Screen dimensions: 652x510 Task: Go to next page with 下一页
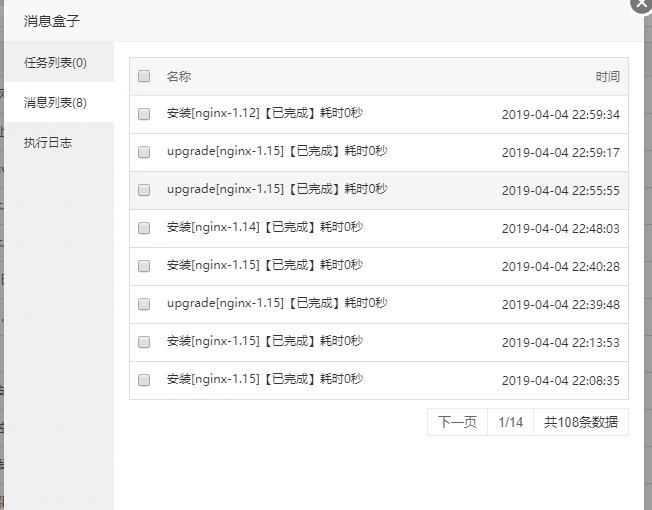pos(458,423)
